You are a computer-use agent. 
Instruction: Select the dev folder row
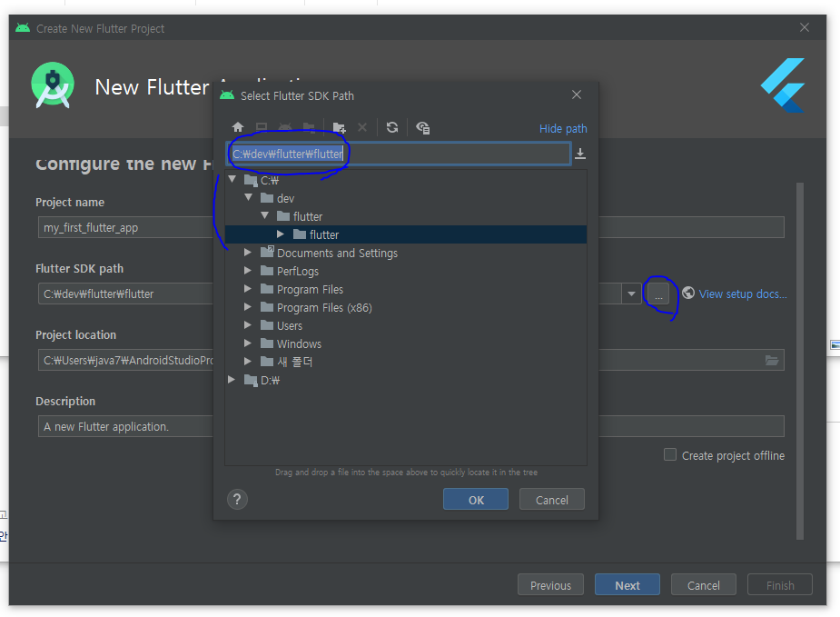406,198
